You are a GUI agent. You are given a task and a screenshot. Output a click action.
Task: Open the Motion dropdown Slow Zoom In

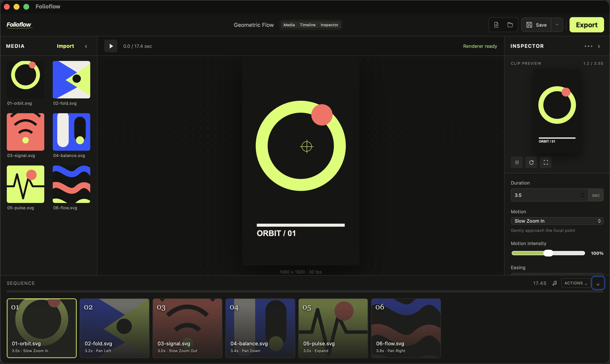click(557, 221)
